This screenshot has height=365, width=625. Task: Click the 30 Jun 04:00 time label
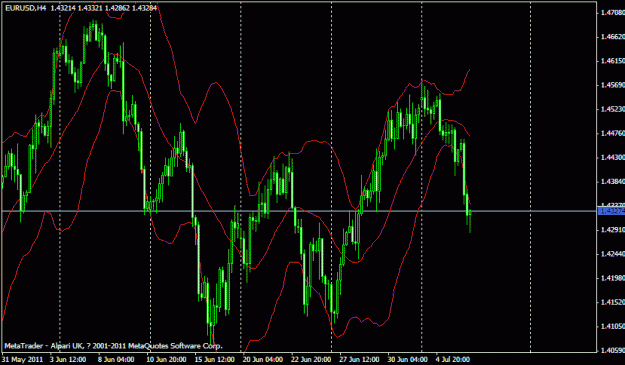408,359
